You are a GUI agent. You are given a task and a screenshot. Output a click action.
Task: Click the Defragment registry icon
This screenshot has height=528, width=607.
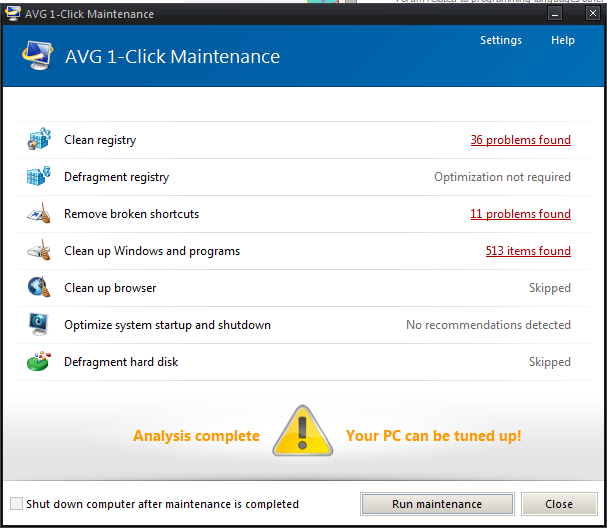point(39,176)
